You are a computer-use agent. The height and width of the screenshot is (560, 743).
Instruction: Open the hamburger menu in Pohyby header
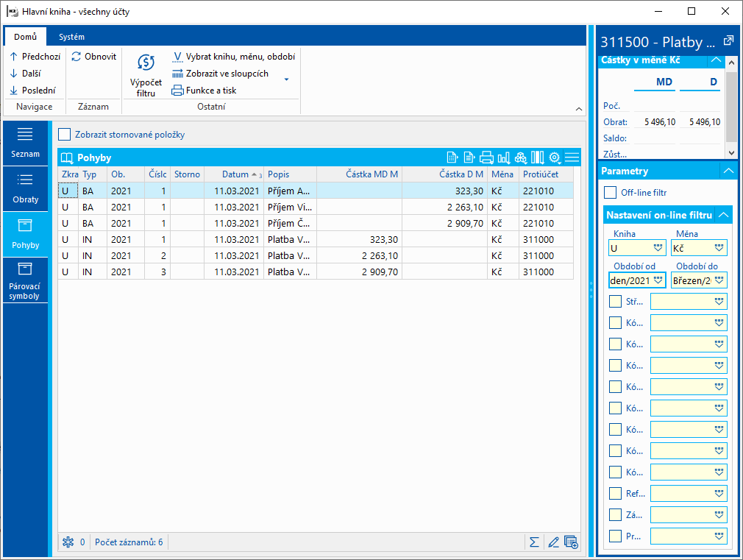pyautogui.click(x=572, y=157)
